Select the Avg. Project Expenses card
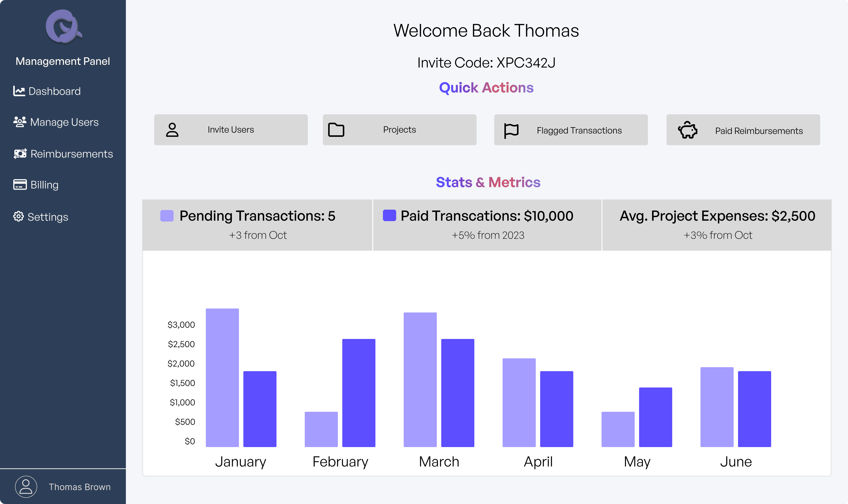Screen dimensions: 848x504 tap(717, 225)
